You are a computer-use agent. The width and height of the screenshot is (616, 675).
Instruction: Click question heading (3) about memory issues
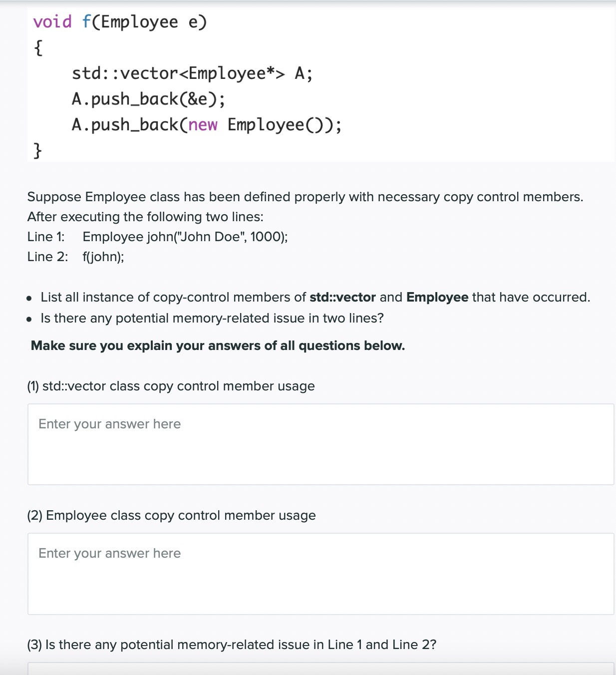[x=231, y=645]
